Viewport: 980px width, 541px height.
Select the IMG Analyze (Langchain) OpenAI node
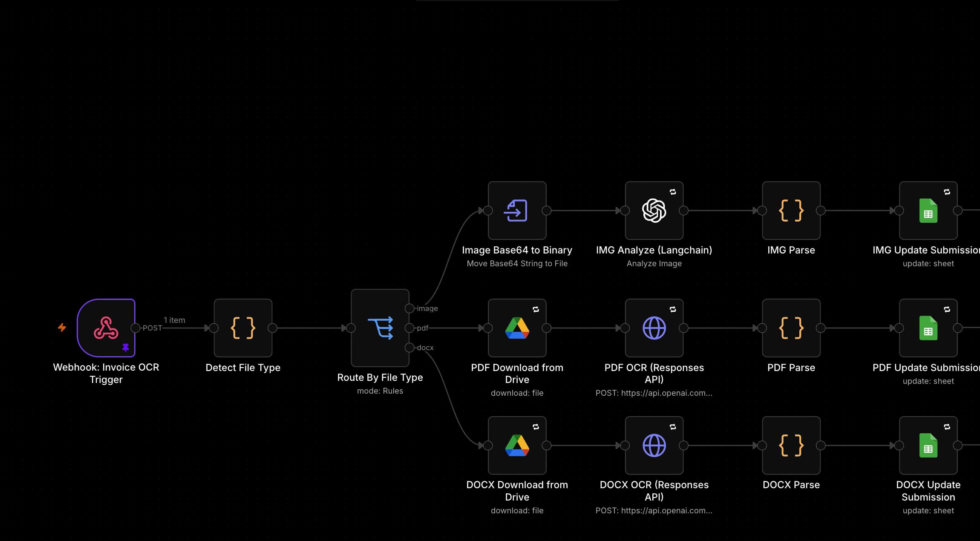(x=654, y=210)
